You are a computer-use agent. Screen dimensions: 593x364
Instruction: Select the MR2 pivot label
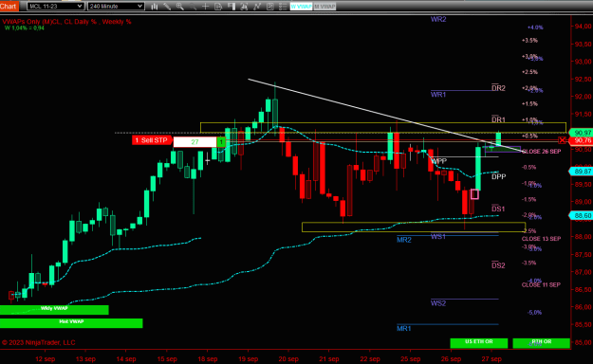point(404,240)
